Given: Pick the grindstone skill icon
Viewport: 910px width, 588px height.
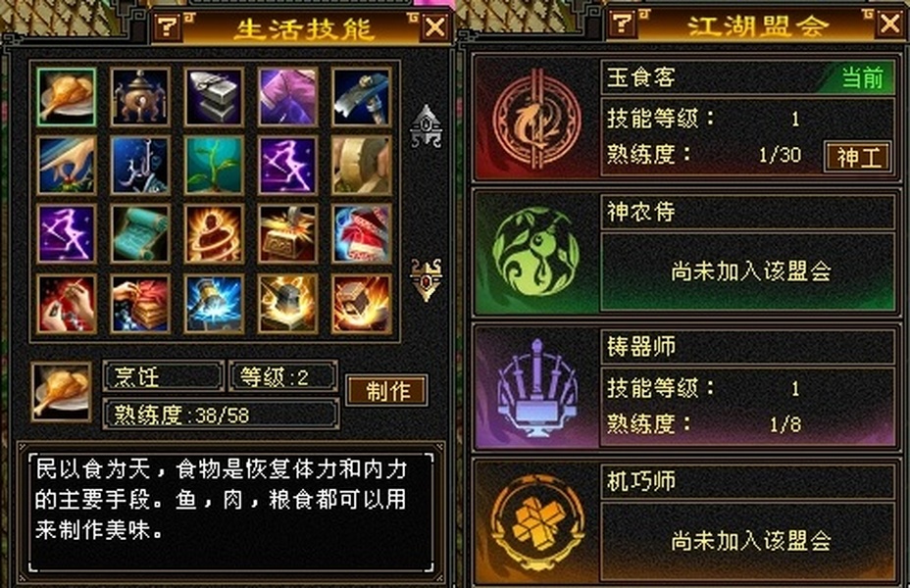Looking at the screenshot, I should [361, 166].
